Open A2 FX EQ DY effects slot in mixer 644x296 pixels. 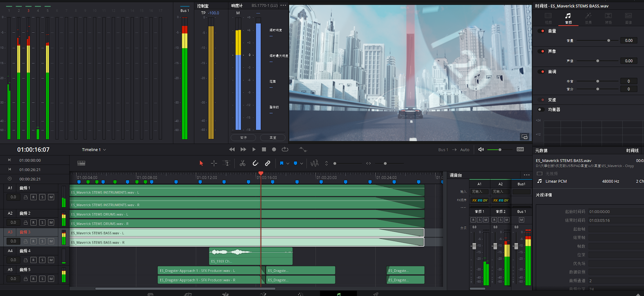tap(501, 200)
